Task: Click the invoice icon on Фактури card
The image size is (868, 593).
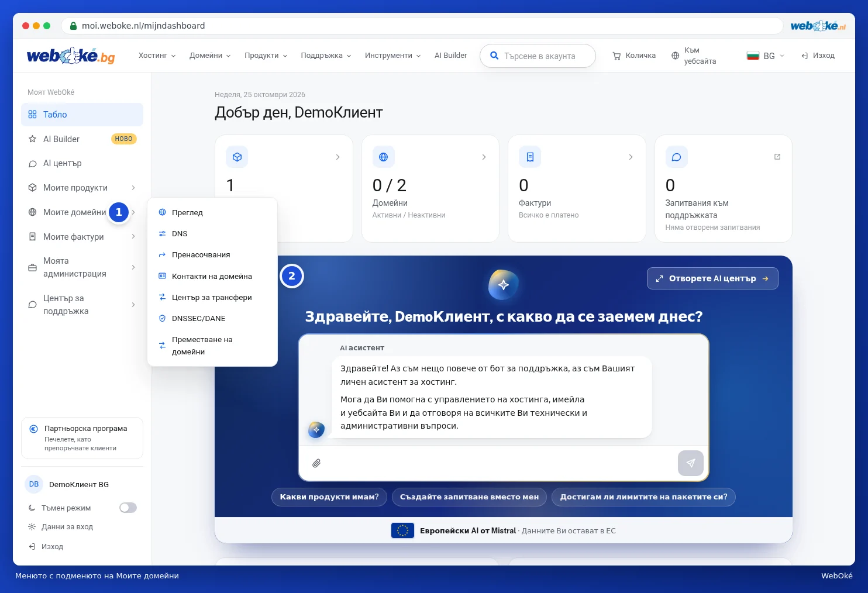Action: click(530, 157)
